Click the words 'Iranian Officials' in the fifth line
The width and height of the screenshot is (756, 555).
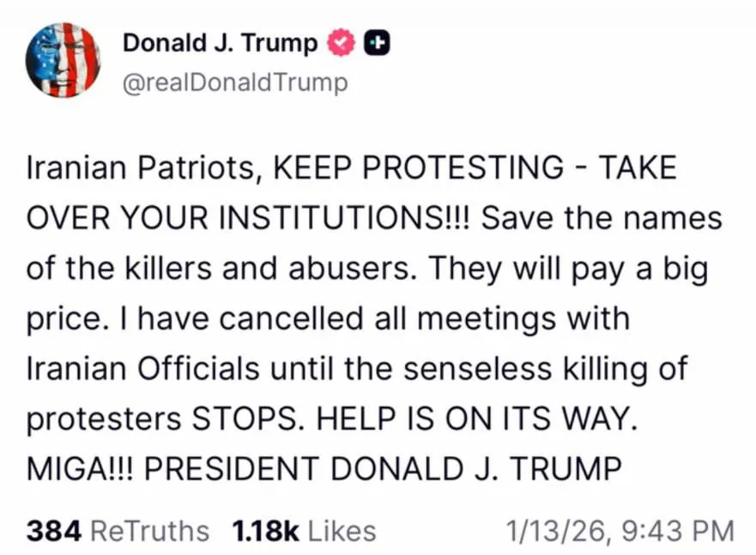pyautogui.click(x=142, y=369)
